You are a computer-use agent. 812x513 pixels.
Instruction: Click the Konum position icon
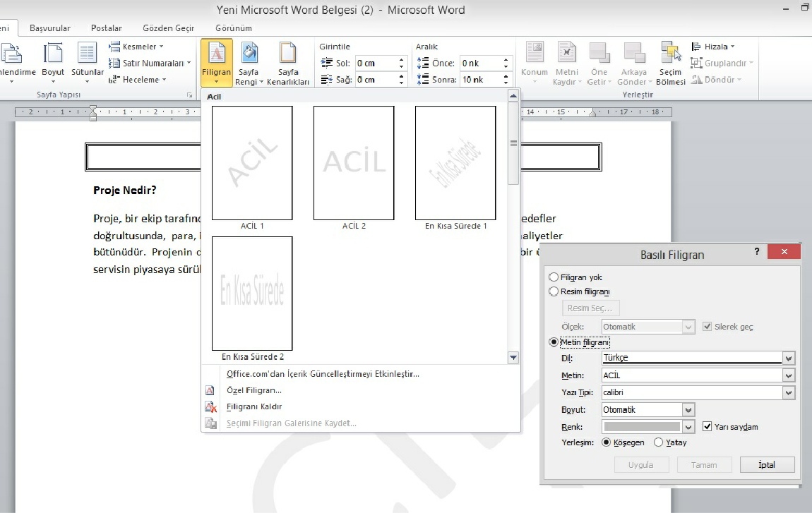(535, 53)
